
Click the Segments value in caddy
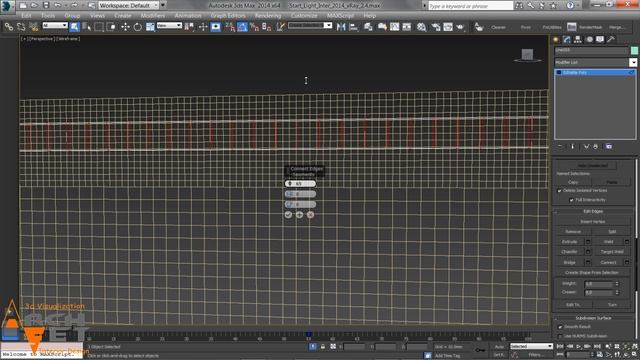pos(300,184)
